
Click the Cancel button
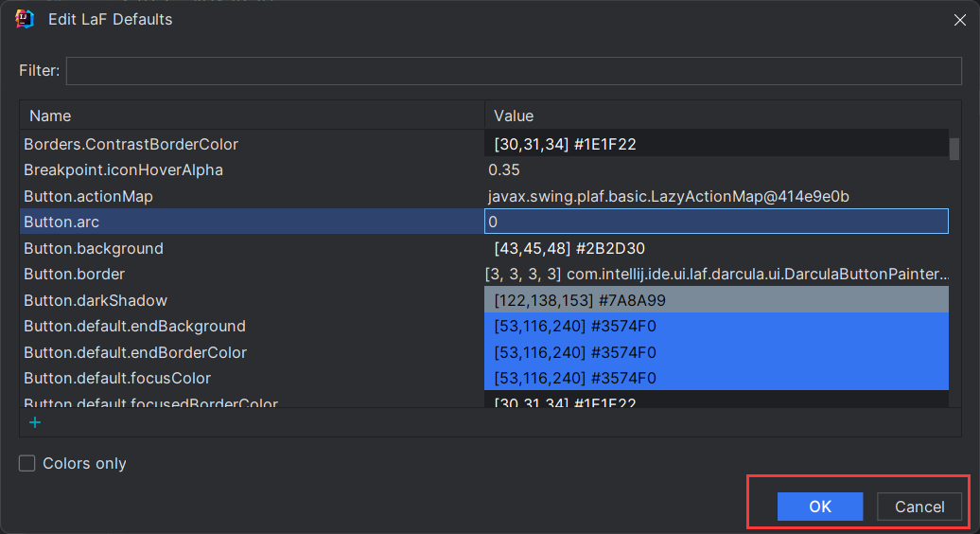[x=919, y=507]
